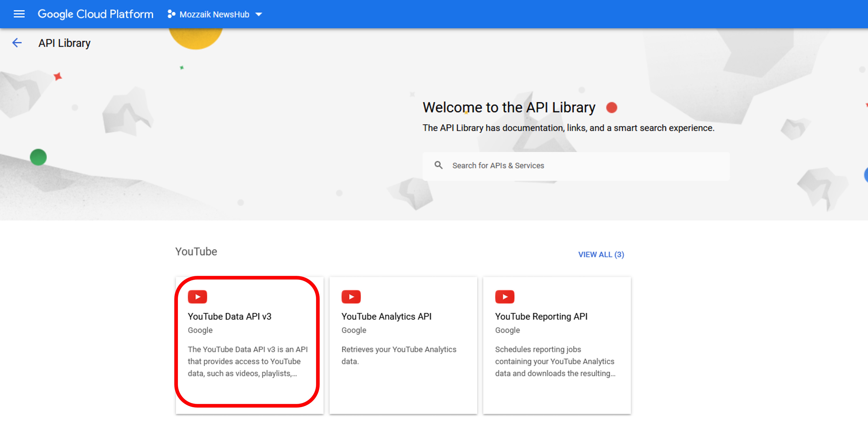This screenshot has height=434, width=868.
Task: Open YouTube Reporting API title
Action: point(541,316)
